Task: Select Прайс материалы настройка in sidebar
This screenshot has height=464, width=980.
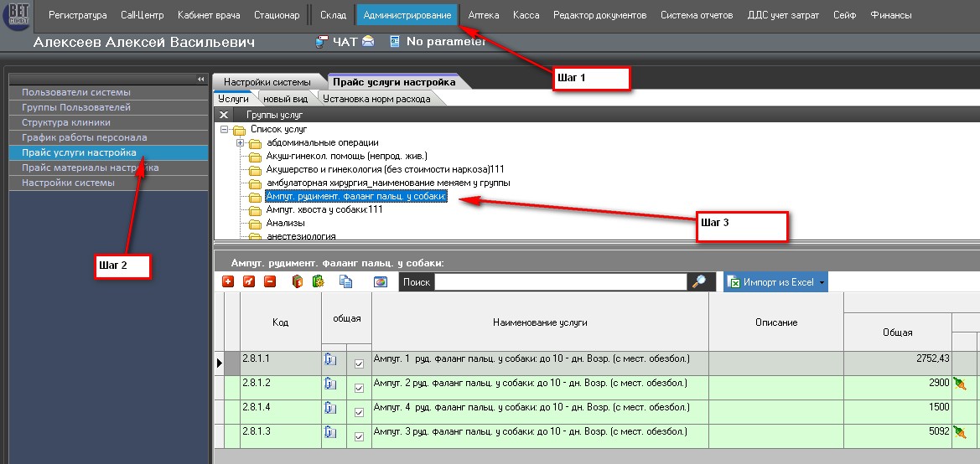Action: [x=90, y=168]
